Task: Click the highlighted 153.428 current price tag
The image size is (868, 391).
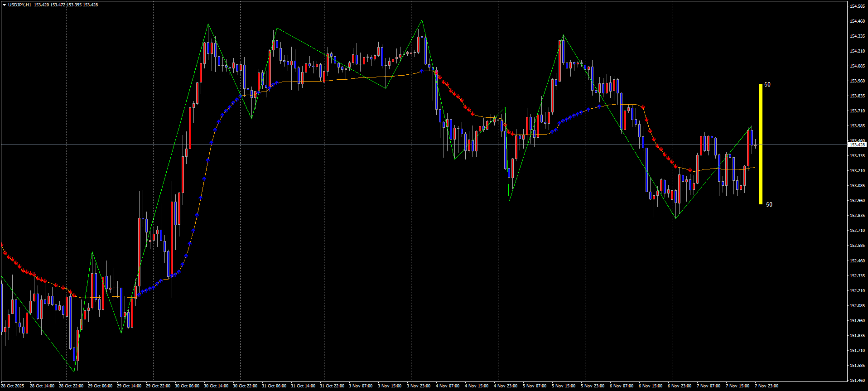Action: tap(857, 145)
